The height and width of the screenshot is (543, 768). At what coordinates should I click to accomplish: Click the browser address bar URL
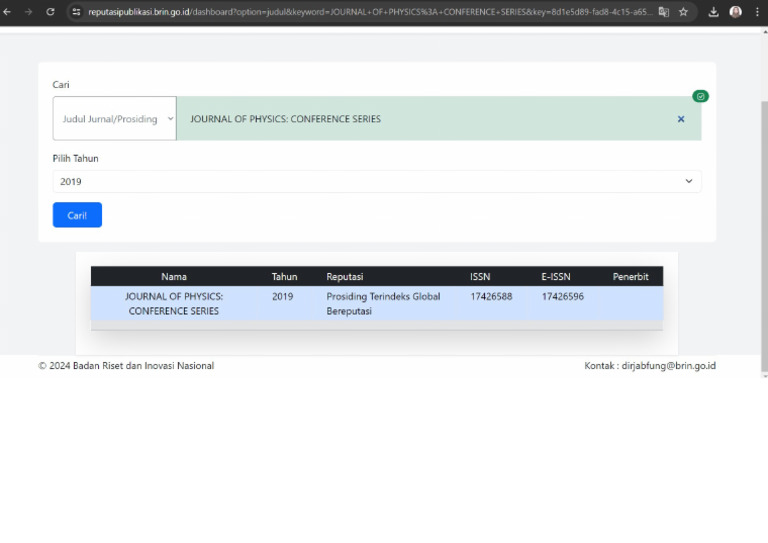360,12
